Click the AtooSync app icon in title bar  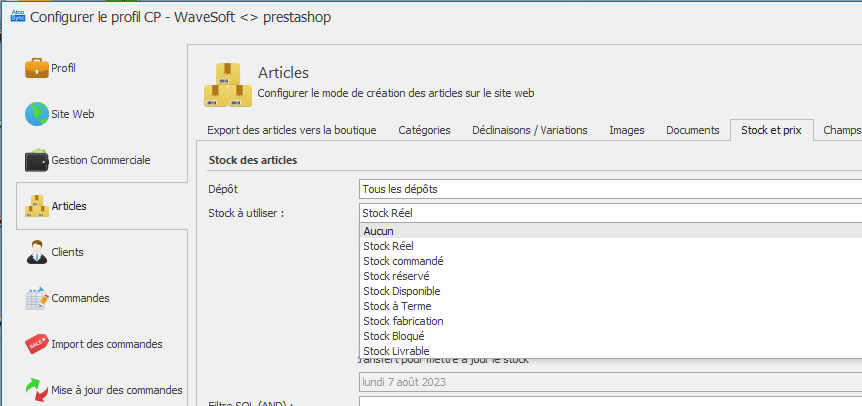point(18,17)
